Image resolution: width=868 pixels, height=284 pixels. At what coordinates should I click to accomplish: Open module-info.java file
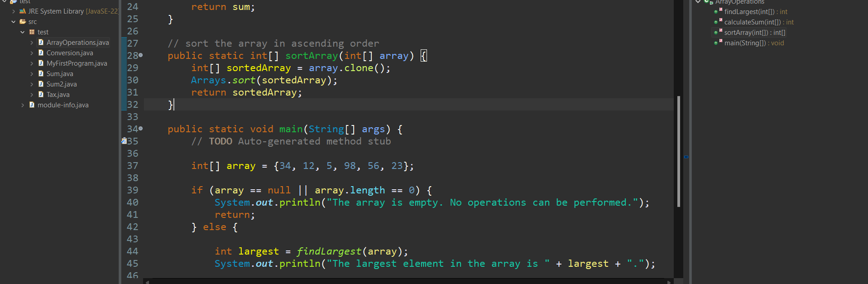(63, 105)
